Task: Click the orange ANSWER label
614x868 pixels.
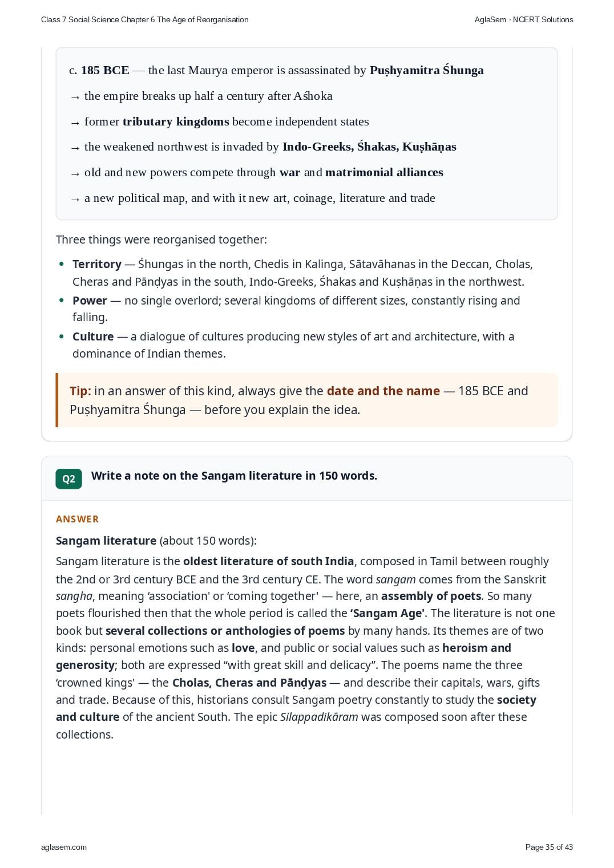Action: (77, 519)
